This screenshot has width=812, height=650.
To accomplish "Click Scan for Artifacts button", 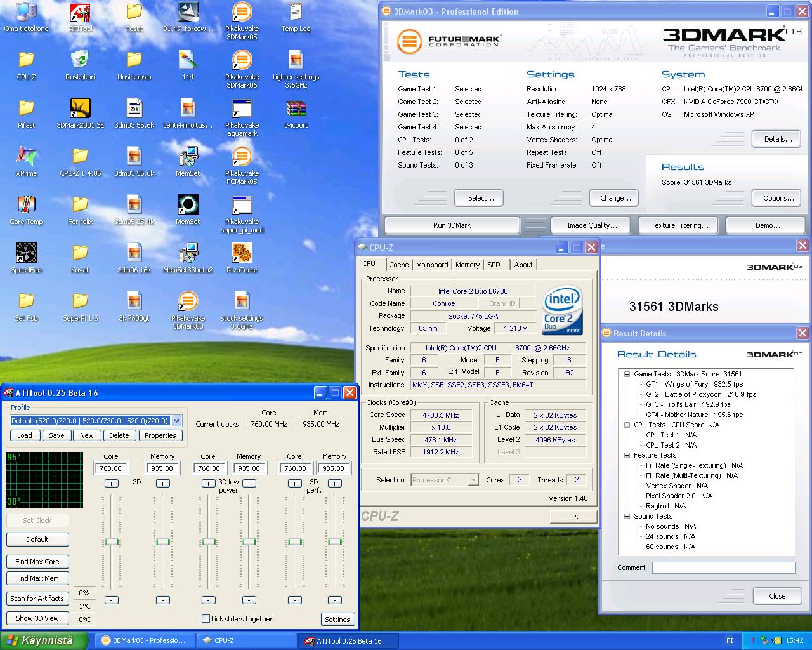I will pos(37,599).
